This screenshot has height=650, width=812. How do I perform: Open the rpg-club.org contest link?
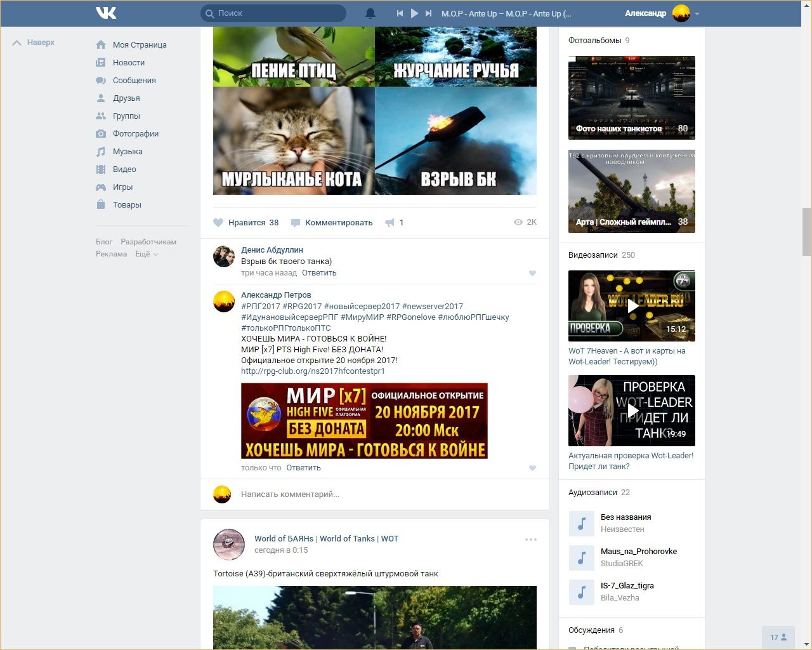tap(313, 371)
